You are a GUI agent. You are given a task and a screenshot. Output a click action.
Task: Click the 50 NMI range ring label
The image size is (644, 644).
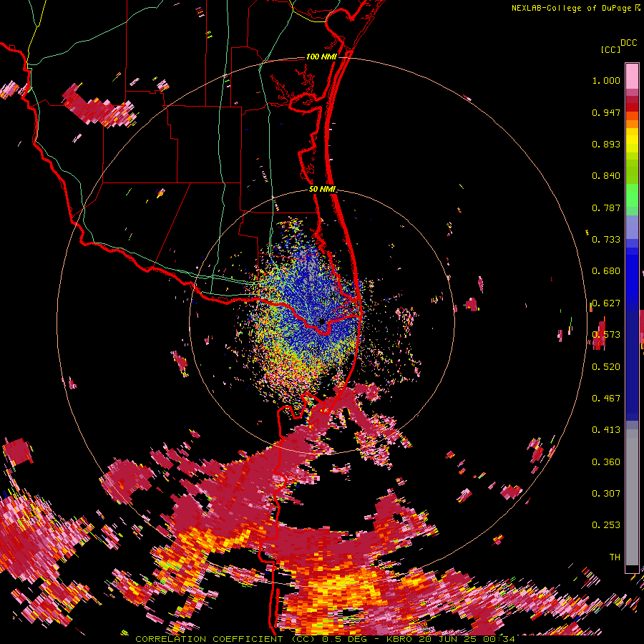click(322, 189)
